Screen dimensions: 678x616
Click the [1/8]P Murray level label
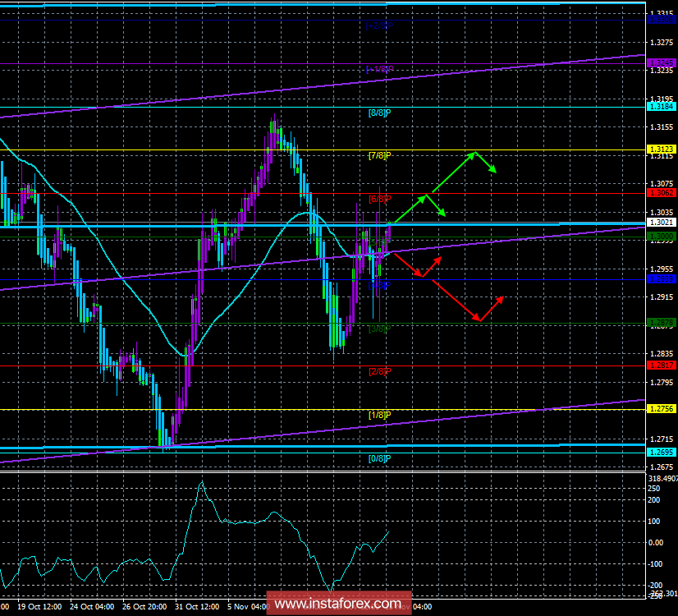[380, 416]
